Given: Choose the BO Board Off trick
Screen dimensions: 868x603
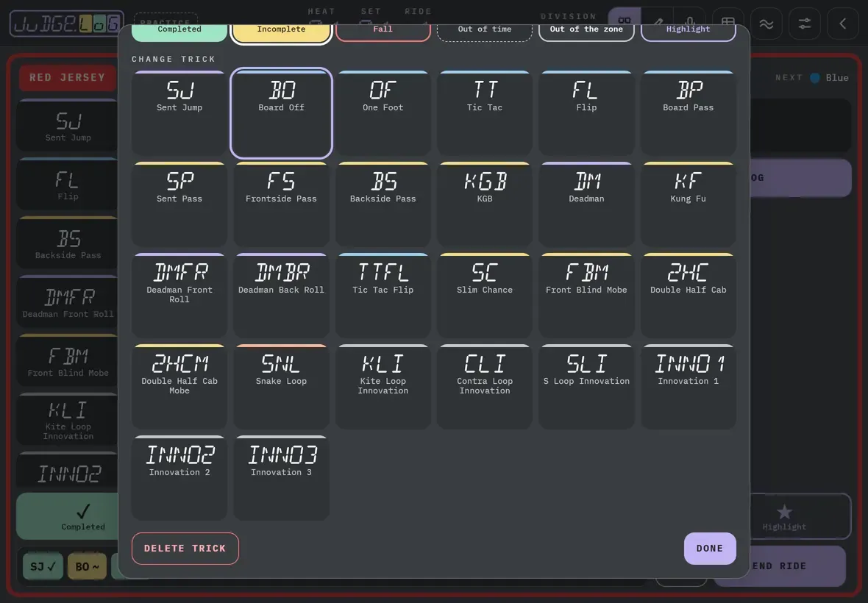Looking at the screenshot, I should pos(281,113).
